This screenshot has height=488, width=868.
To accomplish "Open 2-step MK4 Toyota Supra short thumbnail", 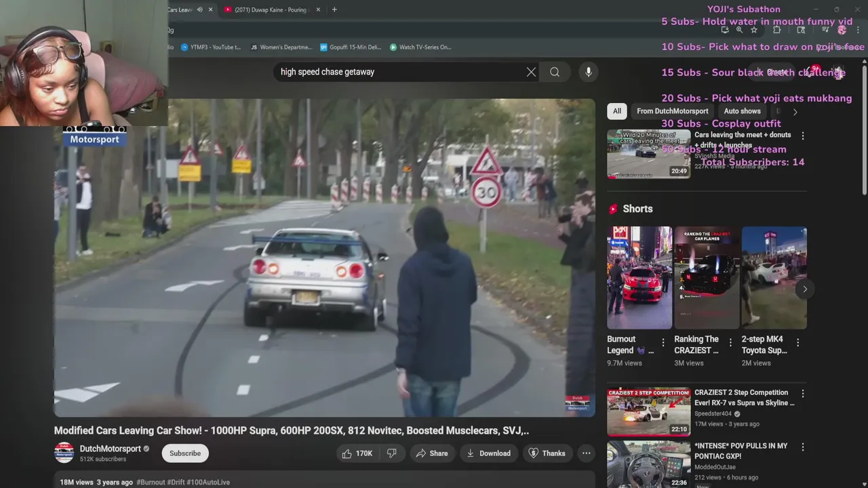I will point(774,278).
